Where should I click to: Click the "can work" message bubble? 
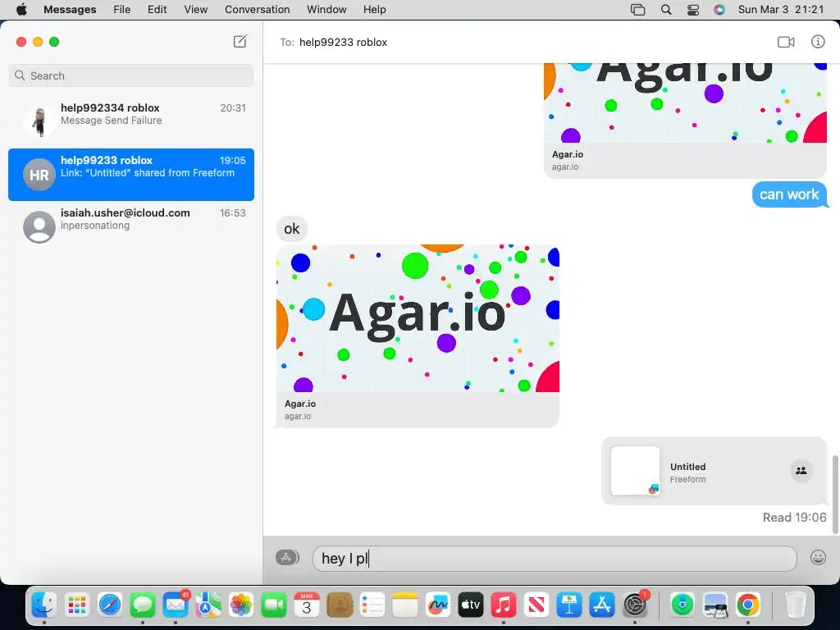click(789, 194)
